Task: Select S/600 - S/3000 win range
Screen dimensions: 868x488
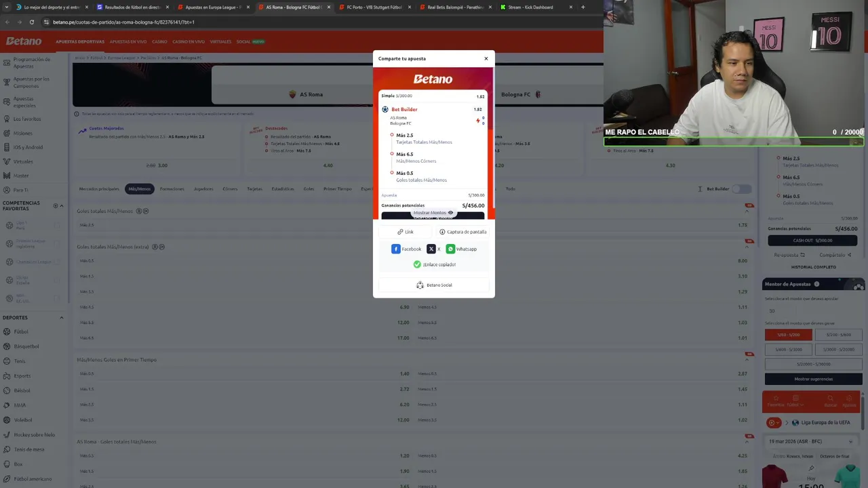Action: click(x=788, y=350)
